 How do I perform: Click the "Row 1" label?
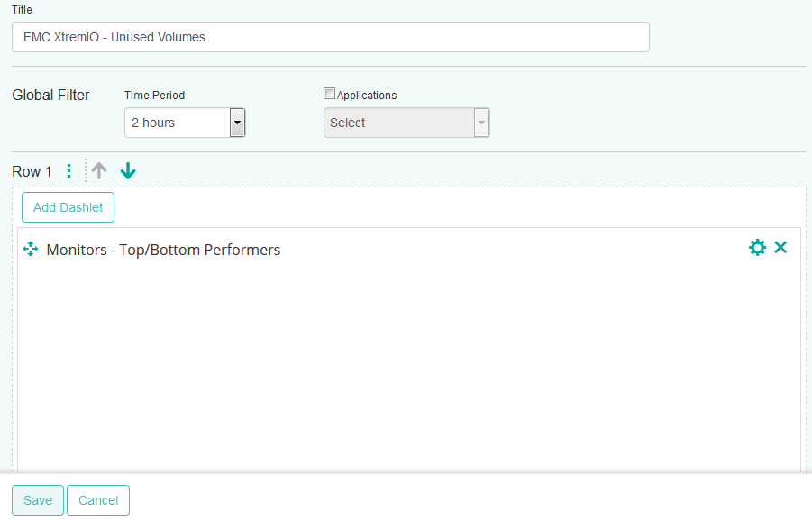32,170
